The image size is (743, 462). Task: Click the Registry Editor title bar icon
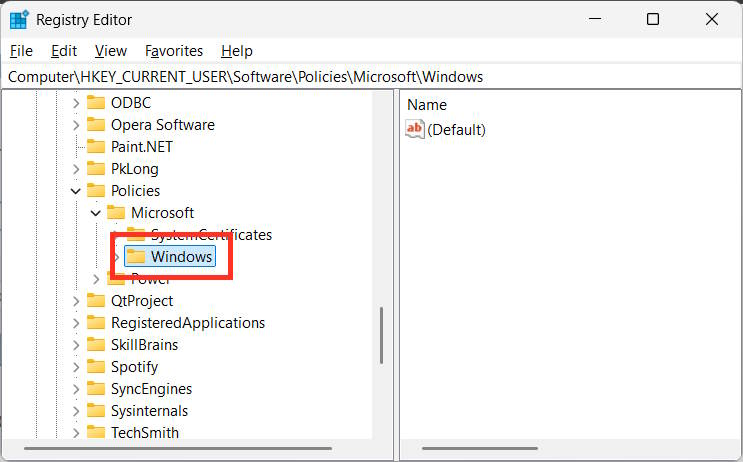click(x=19, y=20)
